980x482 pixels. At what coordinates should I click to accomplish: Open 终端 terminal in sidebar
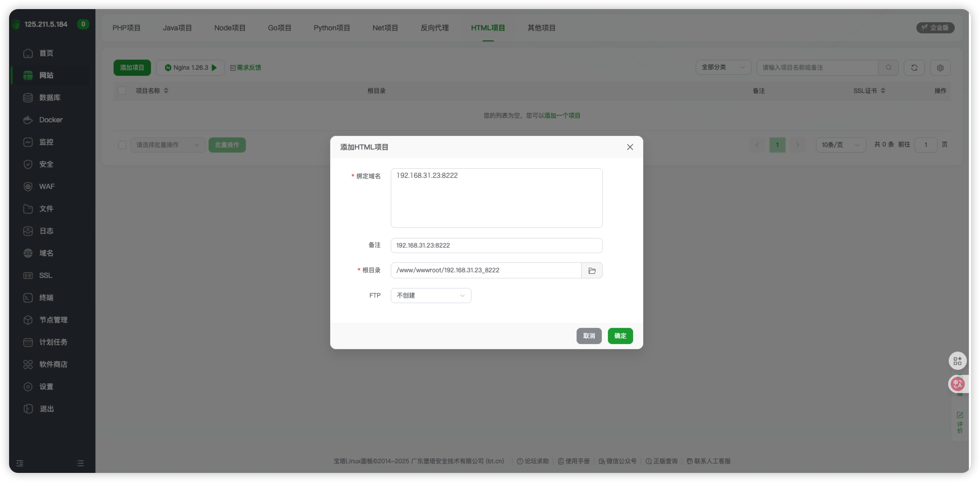pos(46,298)
